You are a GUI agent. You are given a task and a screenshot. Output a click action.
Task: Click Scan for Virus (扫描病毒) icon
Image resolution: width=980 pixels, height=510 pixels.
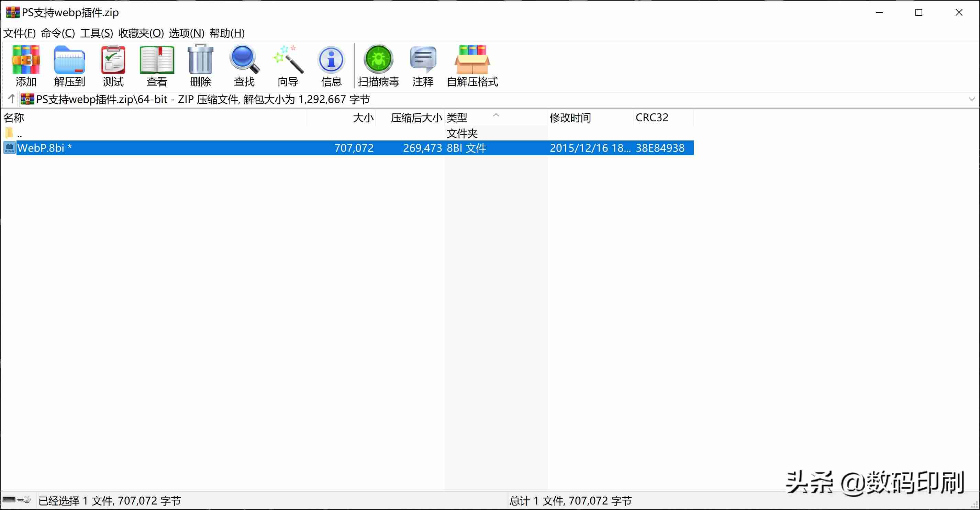378,65
